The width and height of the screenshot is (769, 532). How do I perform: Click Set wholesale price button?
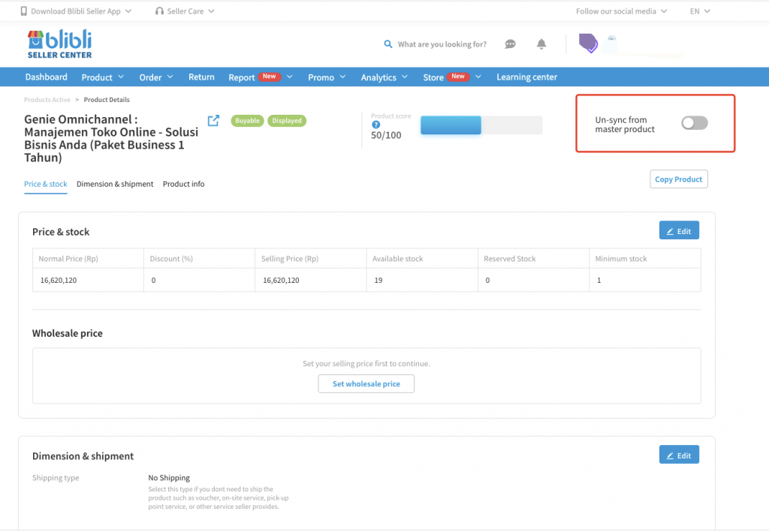[366, 384]
